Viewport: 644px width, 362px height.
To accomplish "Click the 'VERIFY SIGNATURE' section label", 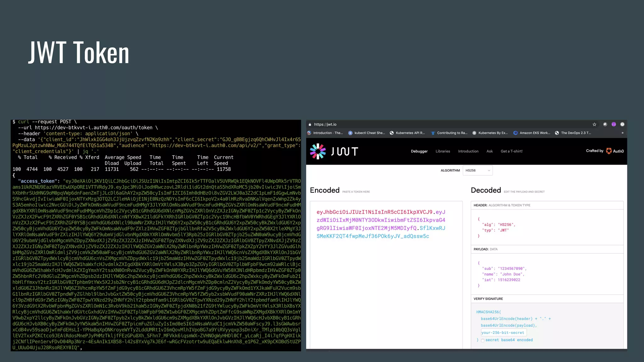I will 488,299.
